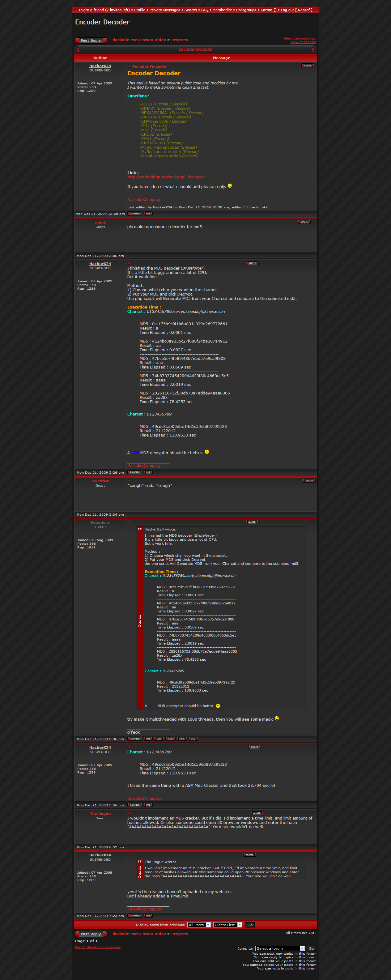Open Profile button under first HackerX24 post
This screenshot has width=391, height=980.
tap(135, 213)
